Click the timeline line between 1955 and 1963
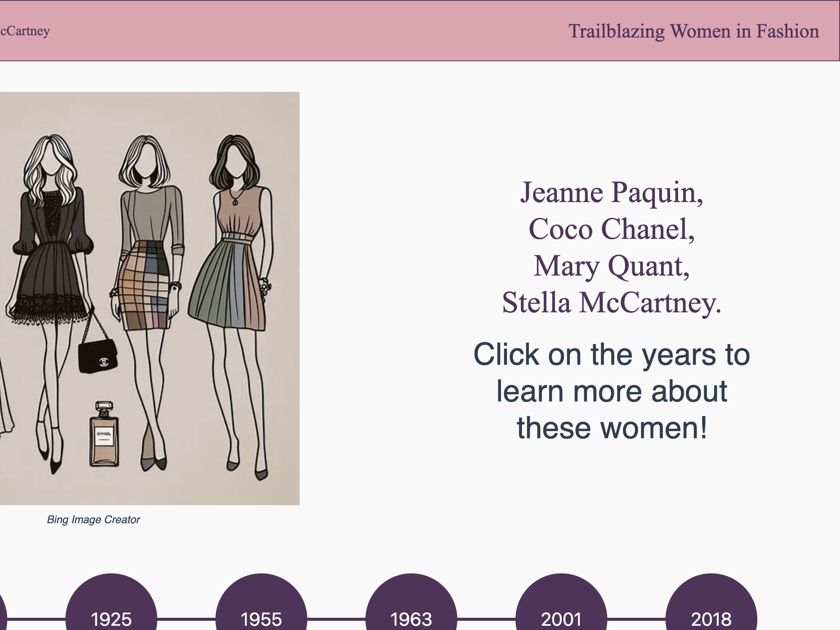 click(x=336, y=618)
